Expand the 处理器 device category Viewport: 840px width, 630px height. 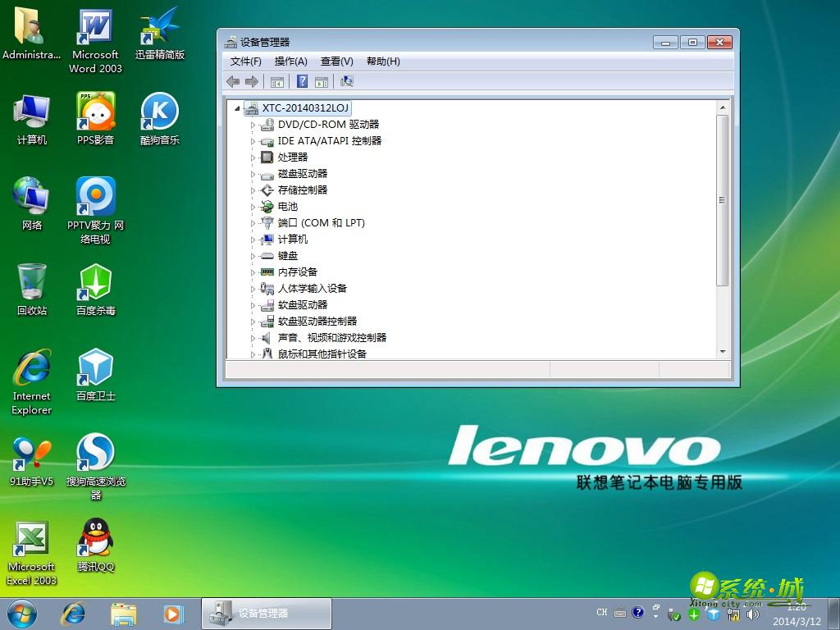coord(254,157)
